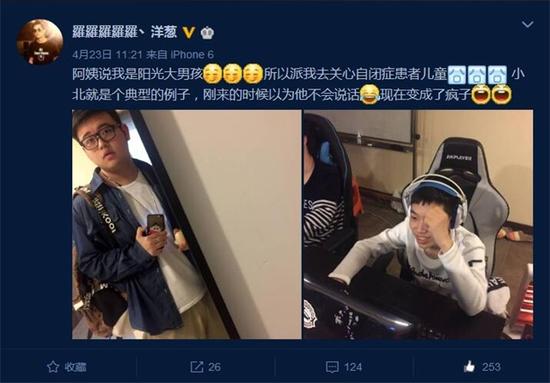This screenshot has height=383, width=550.
Task: Click the 253 likes count
Action: pos(491,367)
